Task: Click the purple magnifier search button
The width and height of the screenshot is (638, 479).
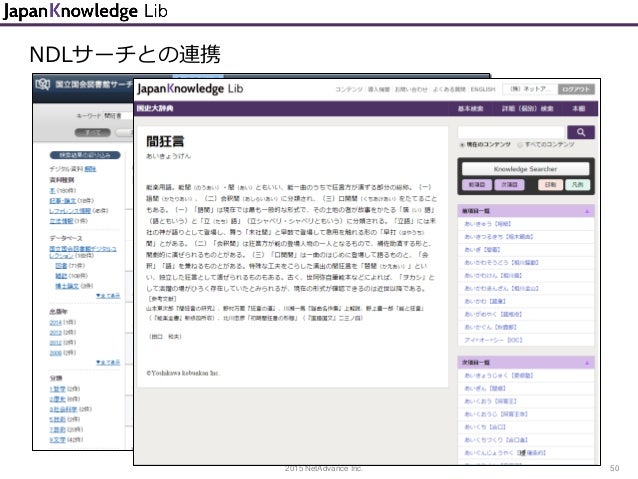Action: point(581,132)
